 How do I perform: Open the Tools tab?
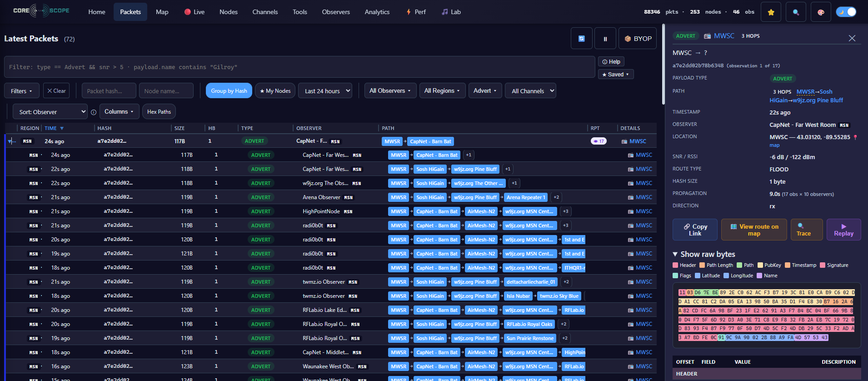[300, 12]
